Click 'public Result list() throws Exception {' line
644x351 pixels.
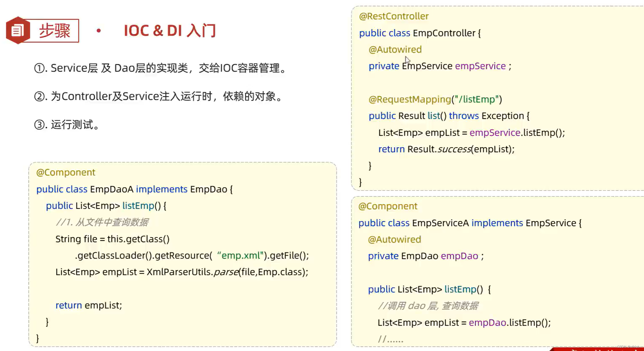click(449, 116)
